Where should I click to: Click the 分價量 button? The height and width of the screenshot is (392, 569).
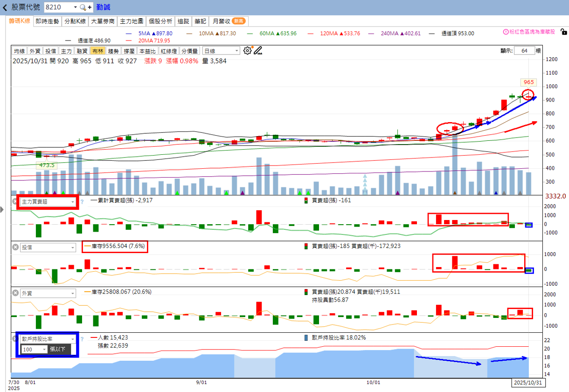pos(189,51)
